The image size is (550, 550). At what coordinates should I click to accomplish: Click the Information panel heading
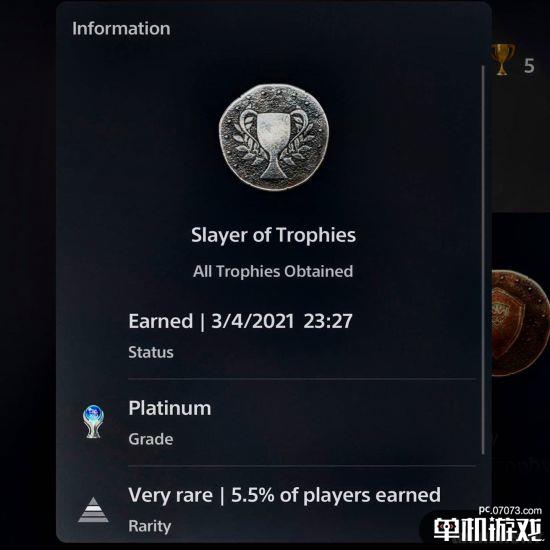(x=121, y=28)
